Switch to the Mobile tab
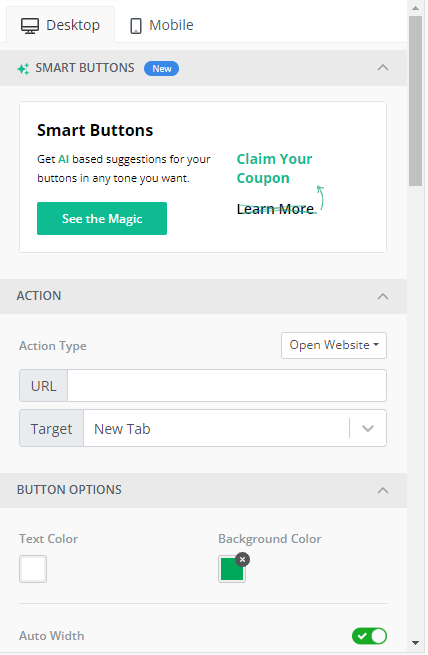Image resolution: width=428 pixels, height=655 pixels. pyautogui.click(x=161, y=25)
